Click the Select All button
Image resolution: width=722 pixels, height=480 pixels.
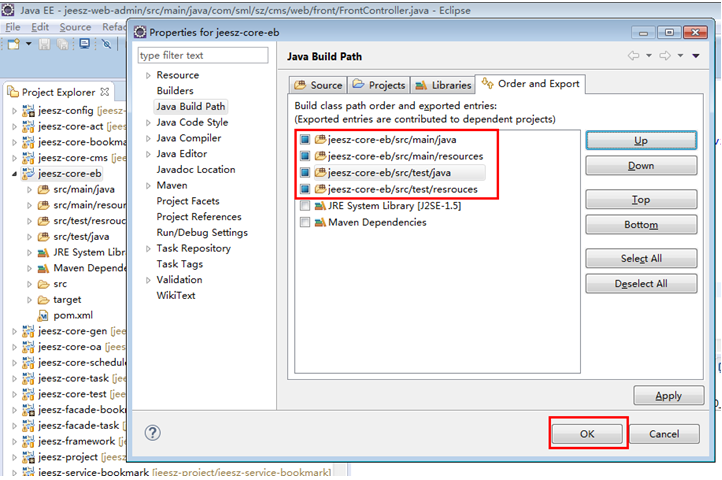tap(641, 258)
